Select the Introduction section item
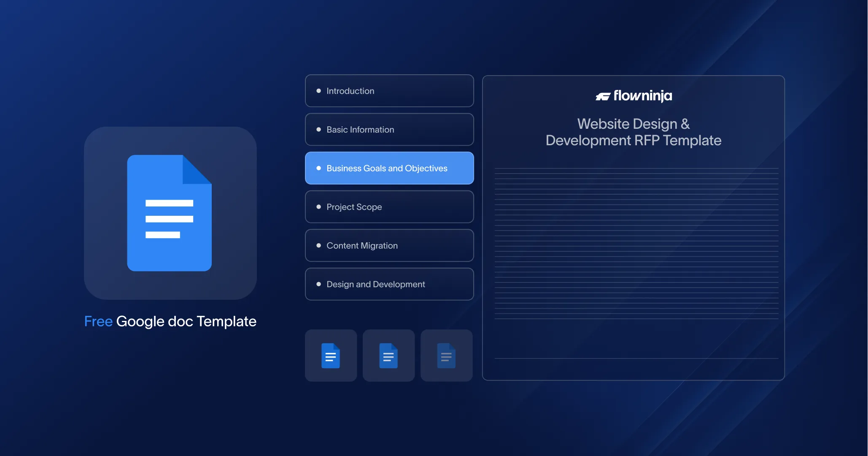 [389, 91]
